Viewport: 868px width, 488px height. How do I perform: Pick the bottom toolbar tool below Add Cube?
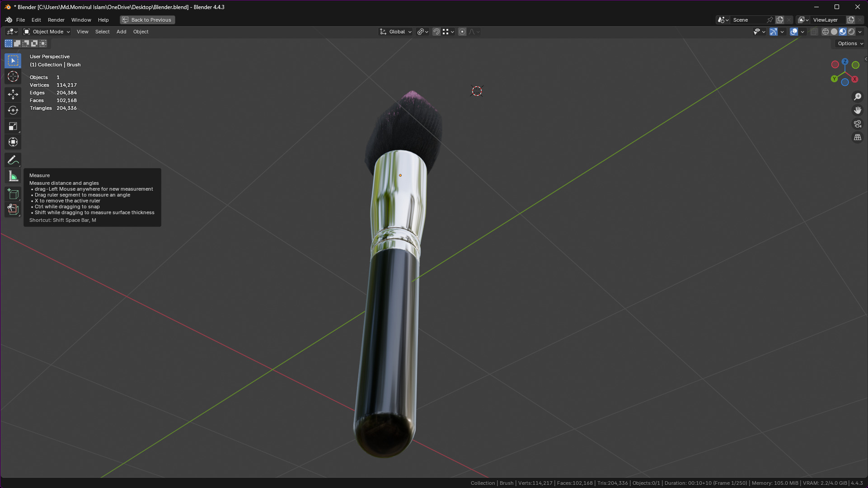pyautogui.click(x=13, y=210)
